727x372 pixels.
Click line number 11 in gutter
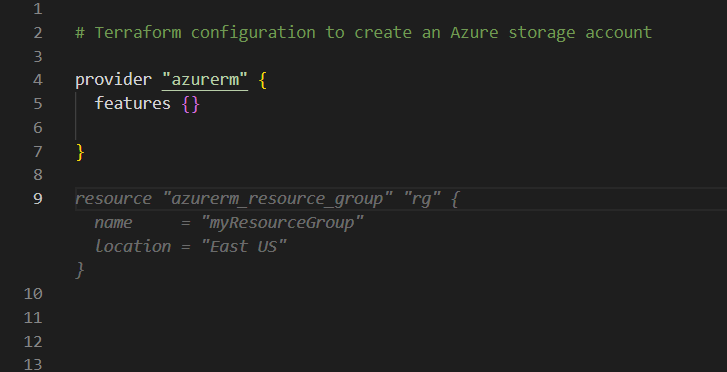pos(33,318)
